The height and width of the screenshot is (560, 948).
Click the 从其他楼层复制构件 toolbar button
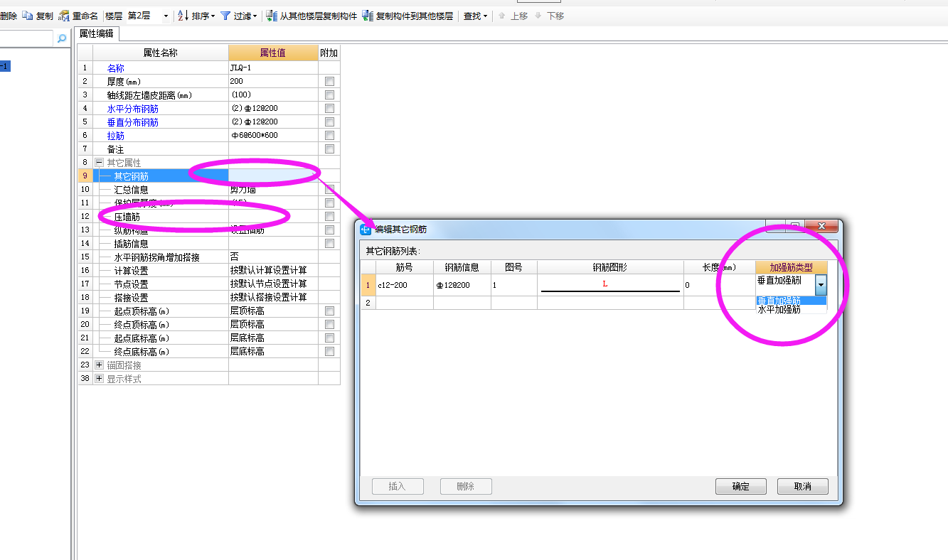311,16
